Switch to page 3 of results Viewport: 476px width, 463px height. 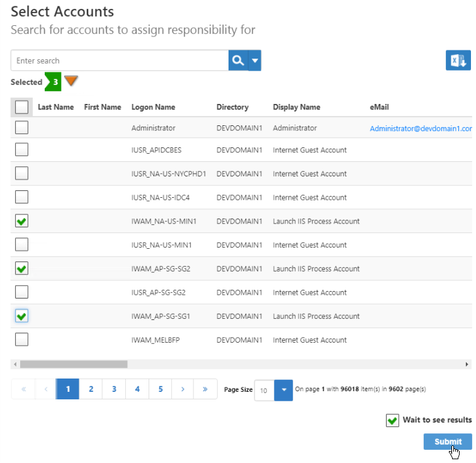click(x=114, y=389)
